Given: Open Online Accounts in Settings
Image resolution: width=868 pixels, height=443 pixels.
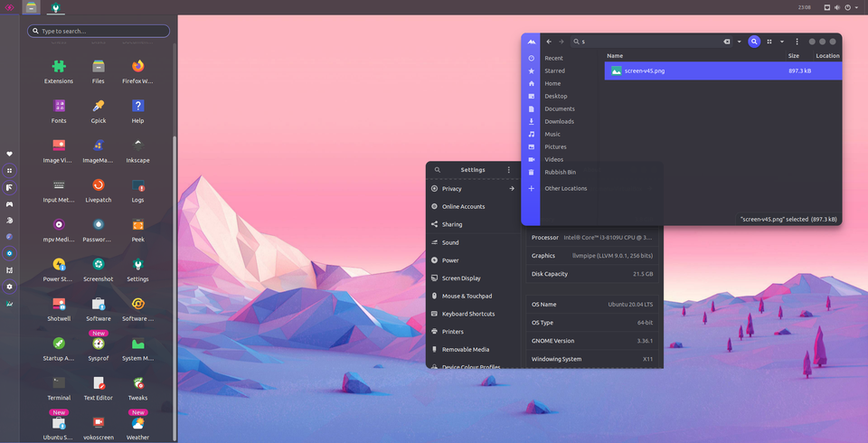Looking at the screenshot, I should (473, 206).
